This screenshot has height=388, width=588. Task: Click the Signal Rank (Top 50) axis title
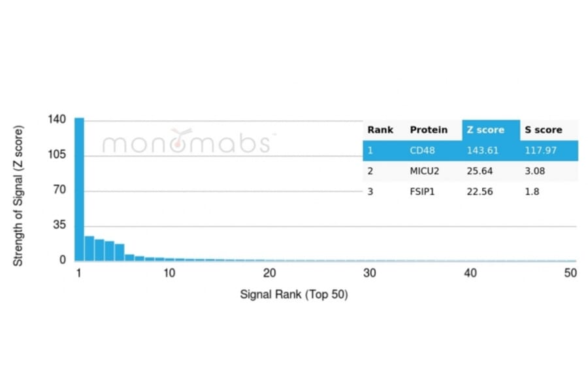[x=294, y=295]
